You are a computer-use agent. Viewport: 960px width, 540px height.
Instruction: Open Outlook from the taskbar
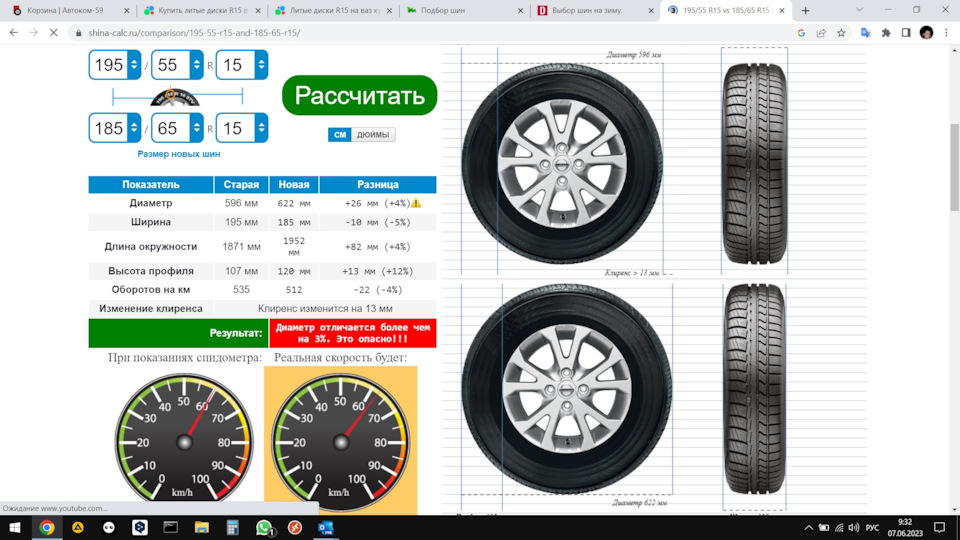[326, 527]
